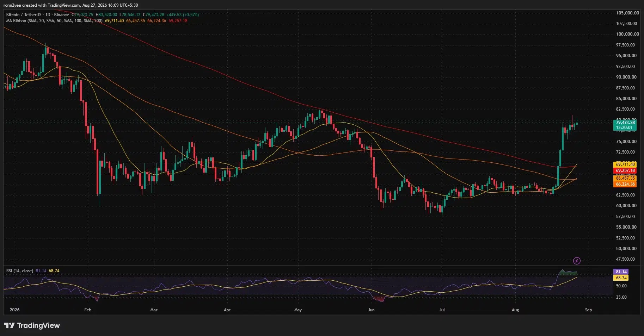Viewport: 644px width, 336px height.
Task: Click the purple 81.14 RSI axis tag
Action: pyautogui.click(x=621, y=272)
